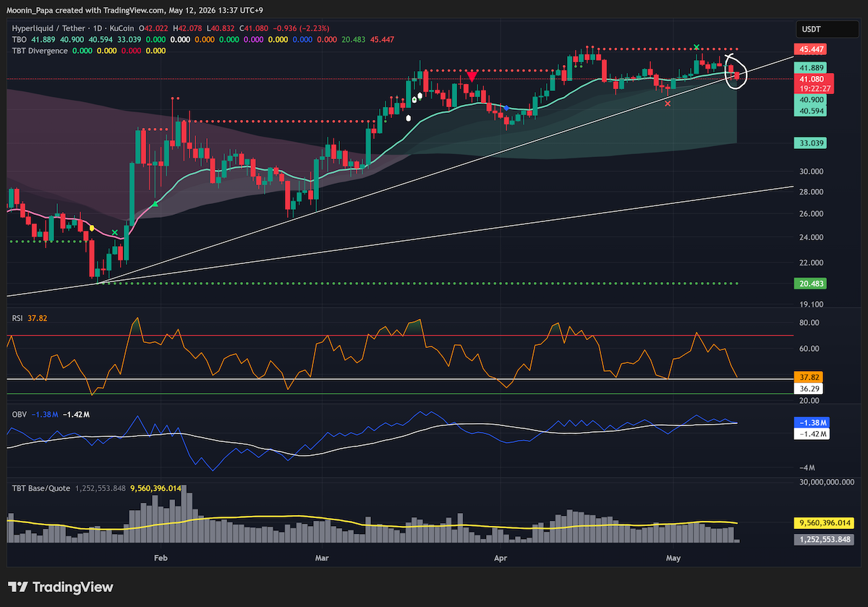Screen dimensions: 868x607
Task: Click the large red down-triangle signal marker
Action: pyautogui.click(x=472, y=77)
